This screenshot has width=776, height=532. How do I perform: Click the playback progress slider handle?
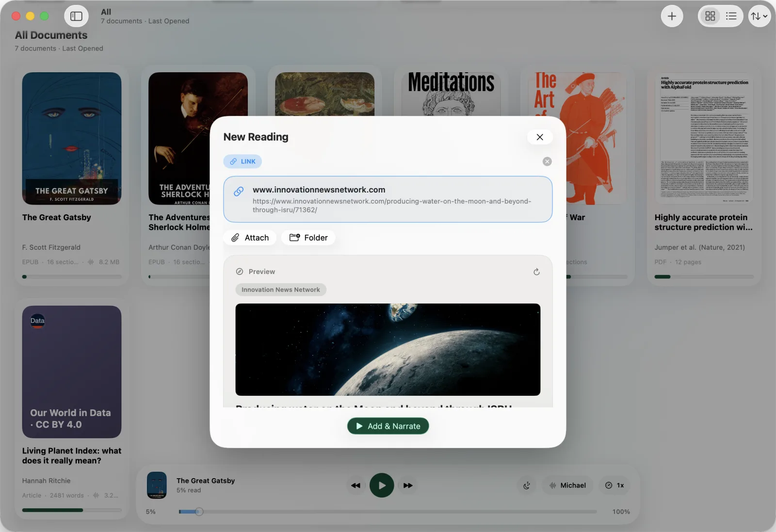[x=199, y=512]
